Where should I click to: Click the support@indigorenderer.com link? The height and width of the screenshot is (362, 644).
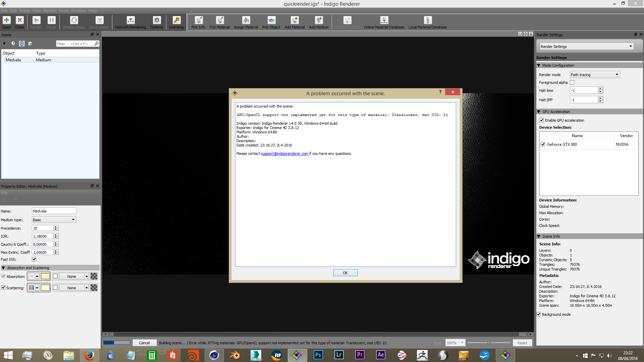tap(284, 154)
